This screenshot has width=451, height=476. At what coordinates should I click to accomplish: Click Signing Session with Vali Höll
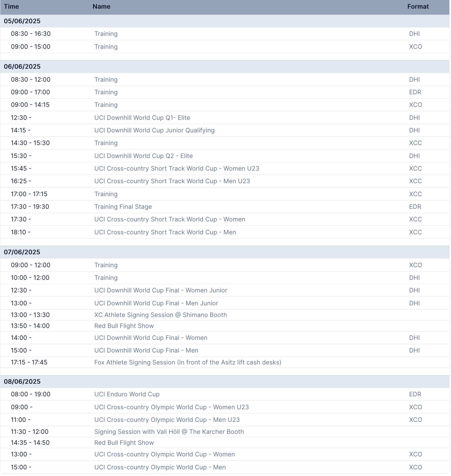coord(169,432)
